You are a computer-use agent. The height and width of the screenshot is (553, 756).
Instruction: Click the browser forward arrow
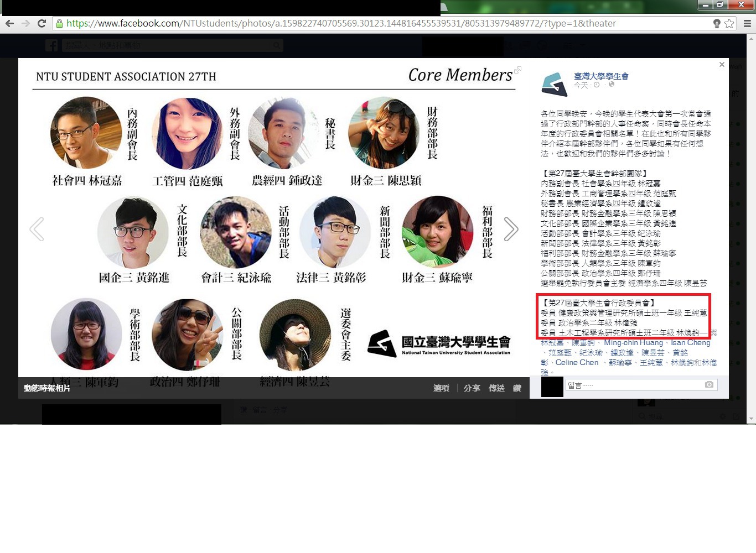click(x=25, y=23)
